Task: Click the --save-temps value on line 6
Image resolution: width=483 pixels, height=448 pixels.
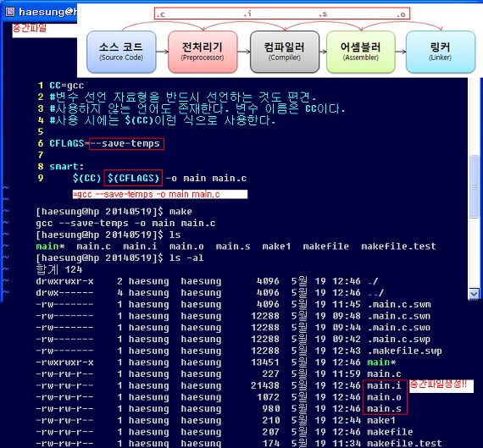Action: pyautogui.click(x=126, y=144)
